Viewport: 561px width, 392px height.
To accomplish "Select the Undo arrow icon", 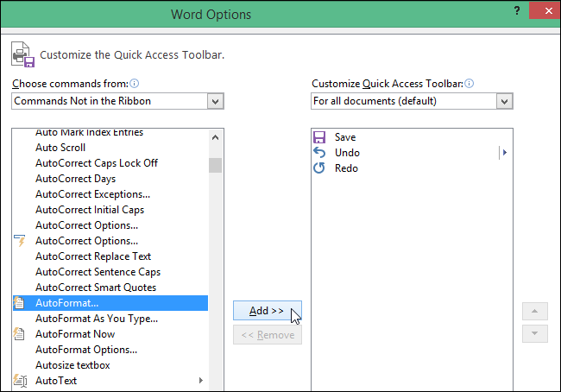I will pyautogui.click(x=319, y=153).
